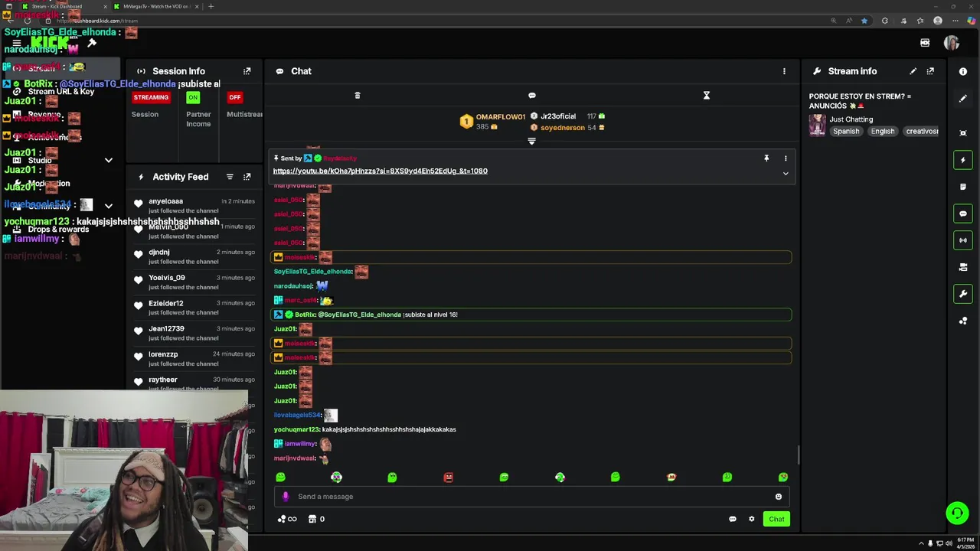
Task: Toggle the Chat widget in the right sidebar
Action: [963, 214]
